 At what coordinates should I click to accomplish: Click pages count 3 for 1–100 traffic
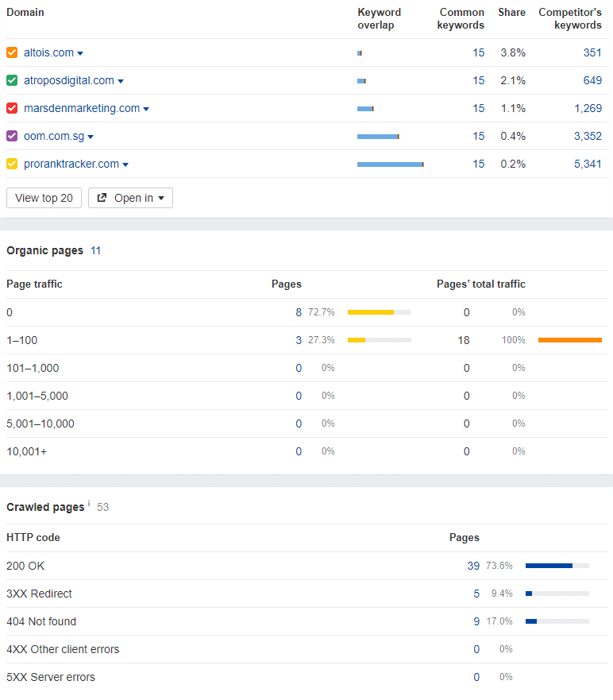[x=299, y=340]
